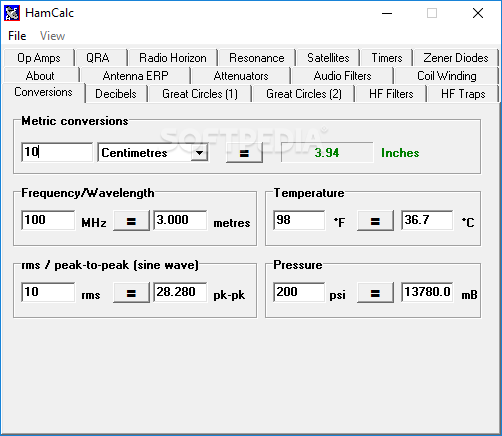Viewport: 502px width, 436px height.
Task: Click the Celsius field showing 36.7
Action: click(427, 220)
